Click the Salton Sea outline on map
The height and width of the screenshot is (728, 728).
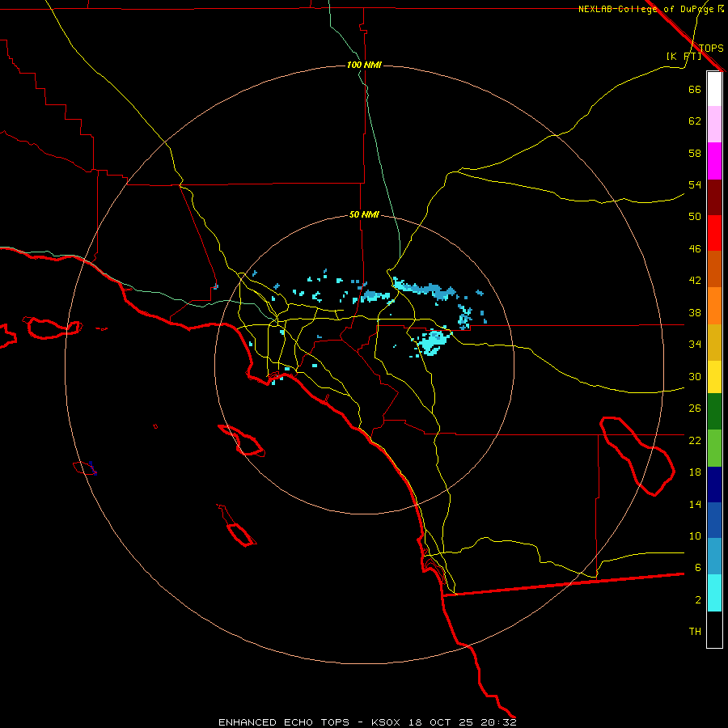[636, 456]
